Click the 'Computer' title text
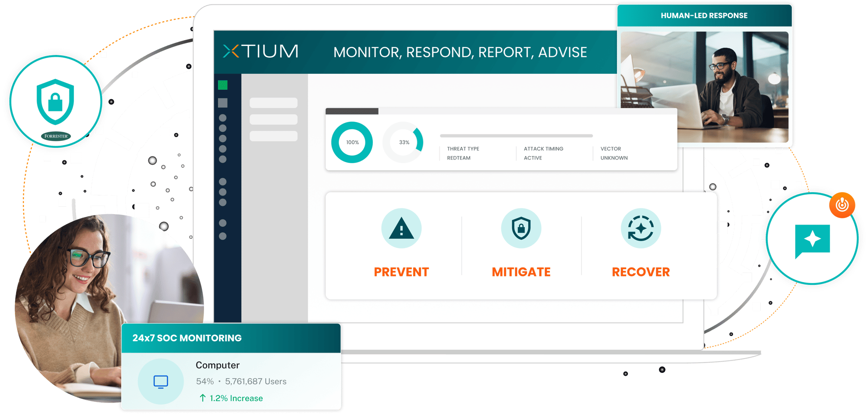Viewport: 868px width, 414px height. (217, 365)
